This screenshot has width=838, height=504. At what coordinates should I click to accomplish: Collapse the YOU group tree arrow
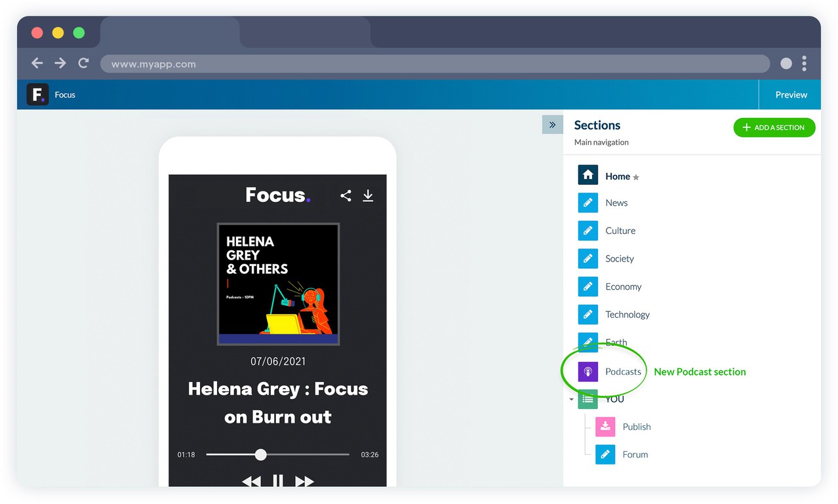(x=571, y=400)
